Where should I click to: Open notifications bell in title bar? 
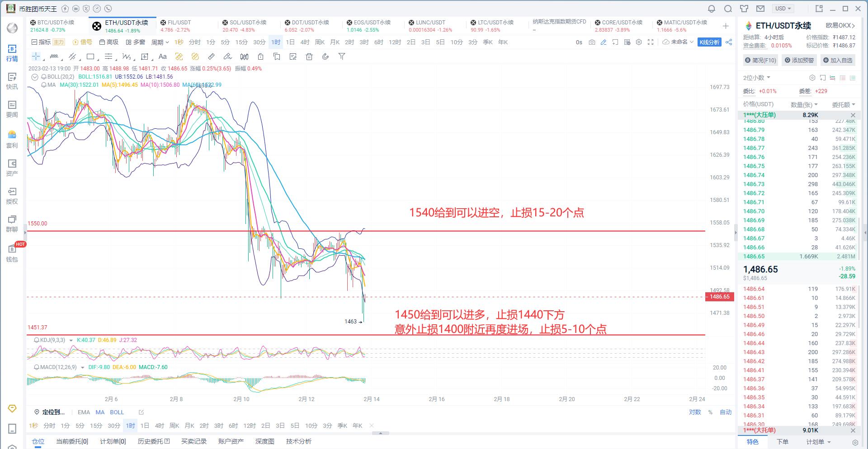click(x=712, y=9)
